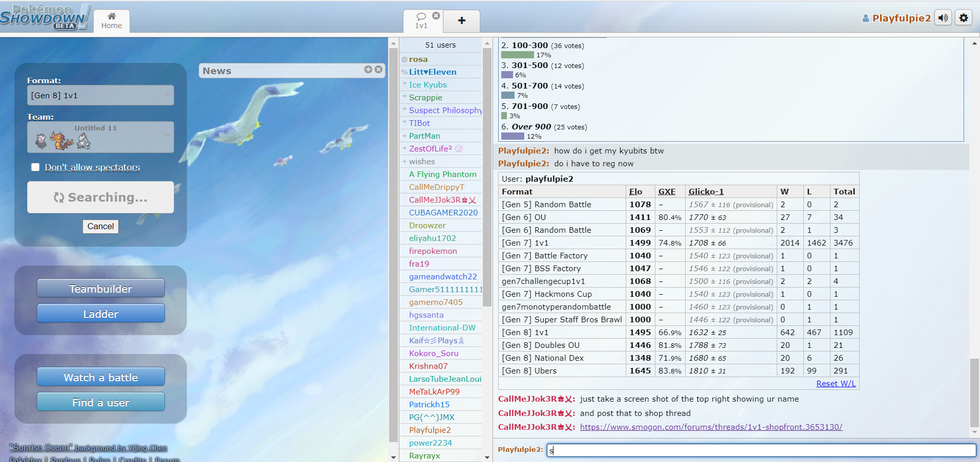Close the News panel
This screenshot has width=980, height=462.
[378, 70]
